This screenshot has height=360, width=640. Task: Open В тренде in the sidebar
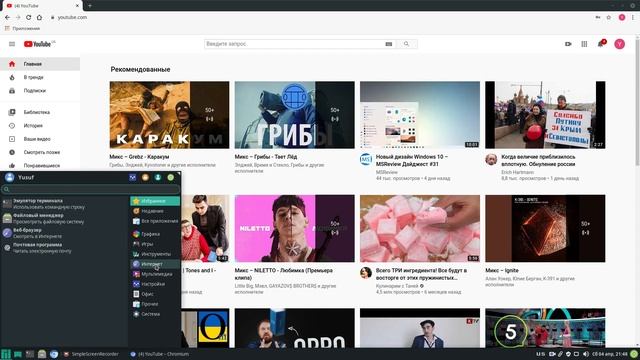[x=40, y=77]
